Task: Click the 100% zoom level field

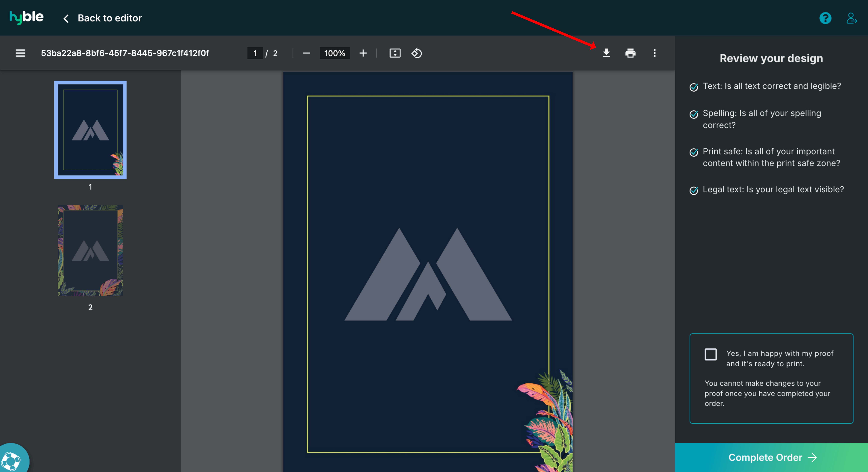Action: (x=334, y=53)
